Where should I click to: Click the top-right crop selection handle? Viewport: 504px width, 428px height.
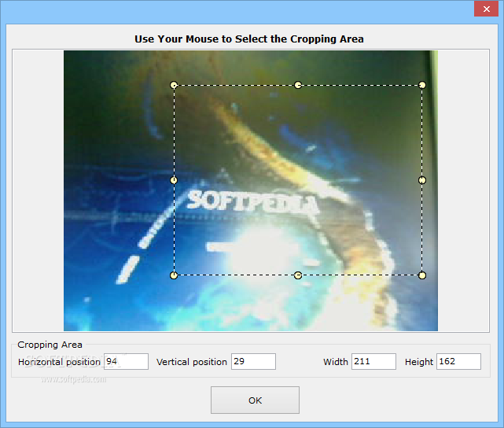tap(422, 85)
